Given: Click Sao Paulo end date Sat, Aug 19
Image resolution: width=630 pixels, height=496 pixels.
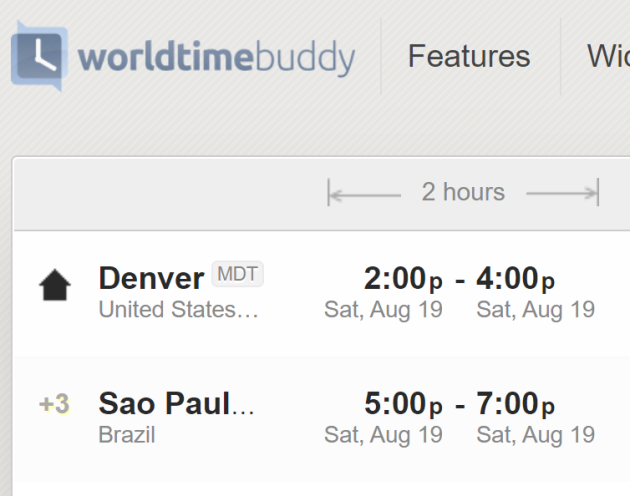Looking at the screenshot, I should click(x=536, y=435).
